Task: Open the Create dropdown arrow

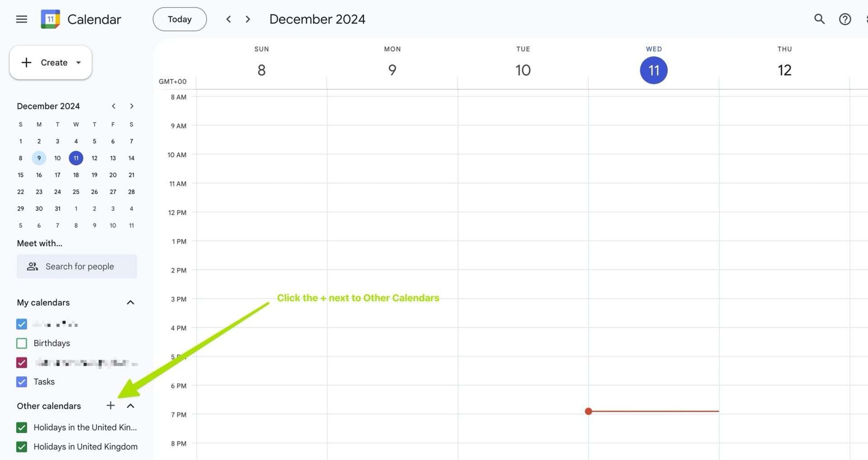Action: [78, 62]
